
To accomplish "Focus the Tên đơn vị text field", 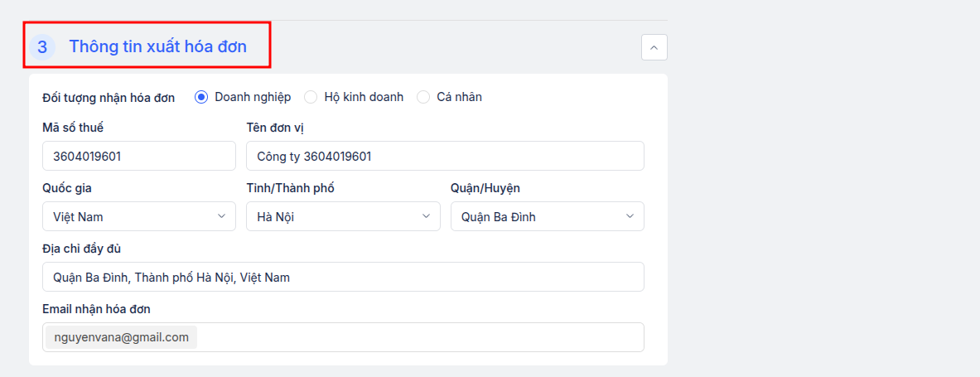I will (x=445, y=156).
